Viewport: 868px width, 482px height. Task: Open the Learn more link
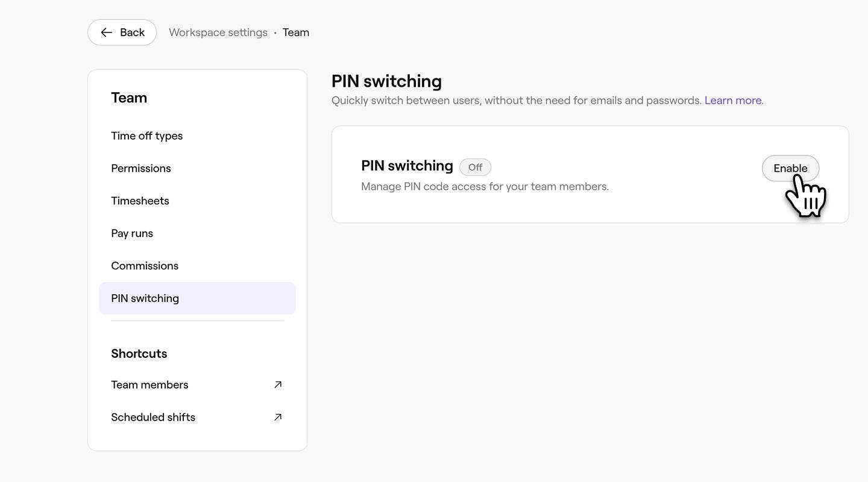pos(732,100)
